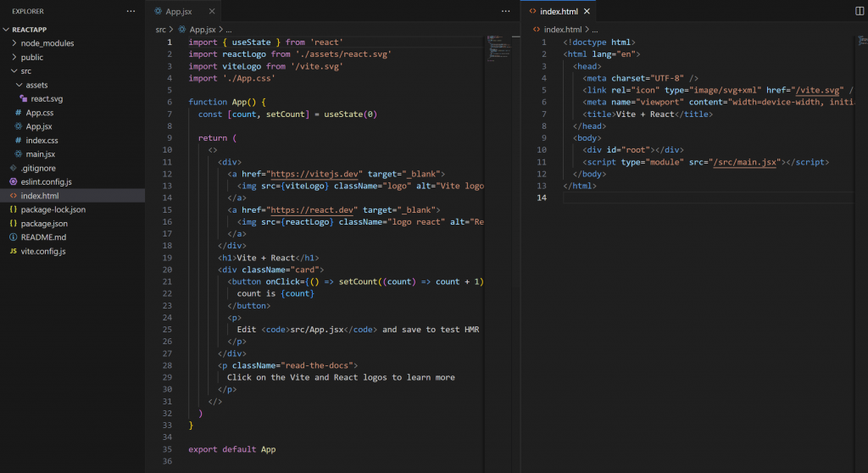Click 'useState(0)' in line 7
This screenshot has width=868, height=473.
coord(350,114)
